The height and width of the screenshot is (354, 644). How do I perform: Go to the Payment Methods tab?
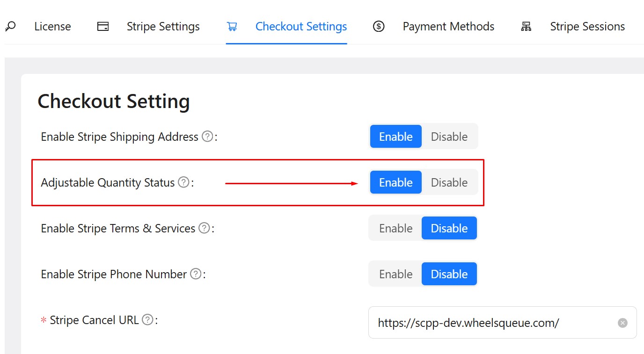click(448, 27)
